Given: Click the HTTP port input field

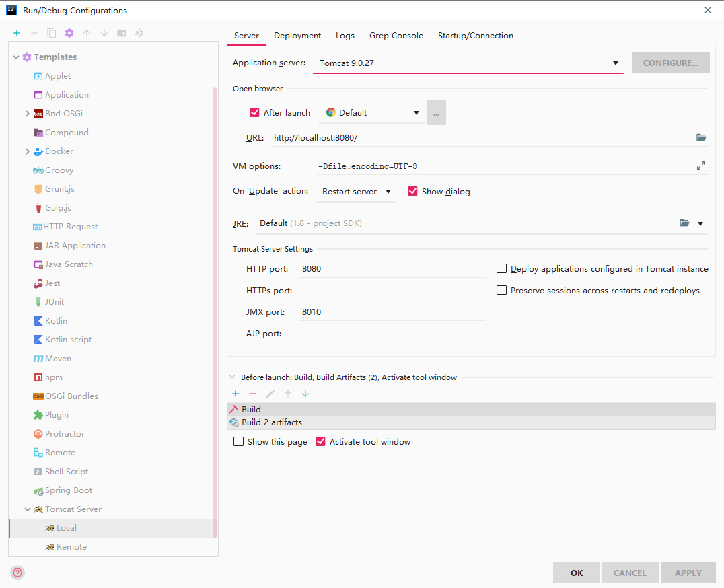Looking at the screenshot, I should click(x=392, y=268).
